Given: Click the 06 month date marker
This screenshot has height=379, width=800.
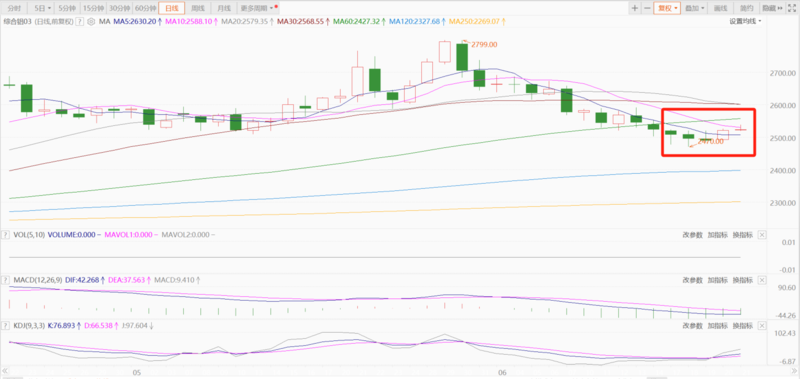Looking at the screenshot, I should 502,373.
